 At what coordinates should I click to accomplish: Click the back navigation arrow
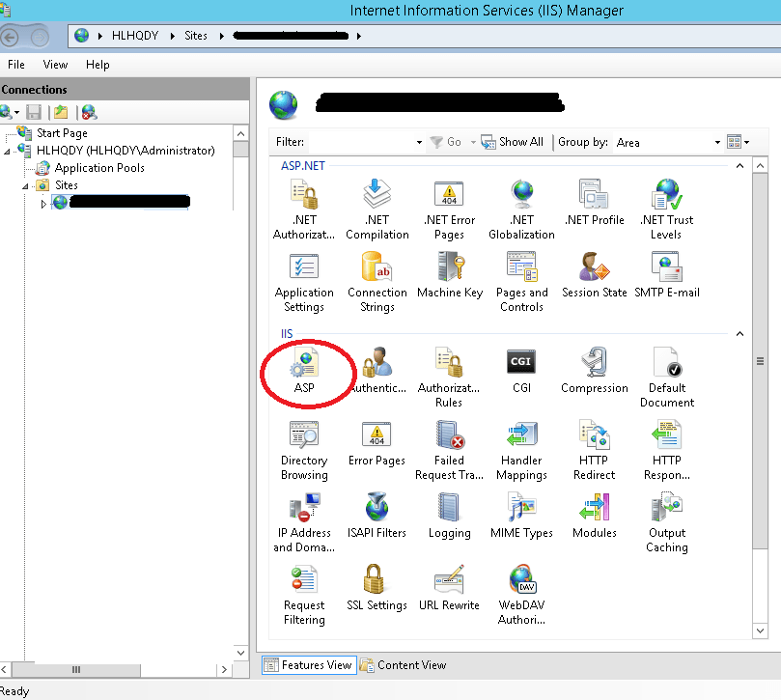click(x=11, y=35)
